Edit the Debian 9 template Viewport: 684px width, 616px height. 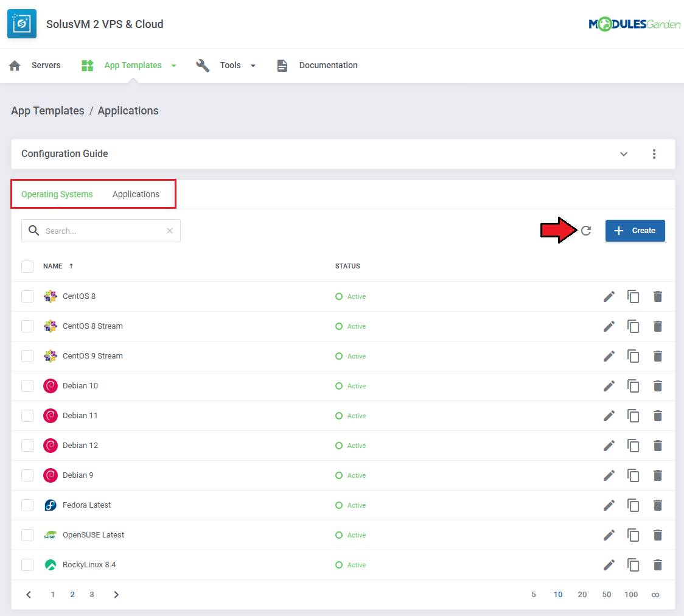[x=609, y=475]
